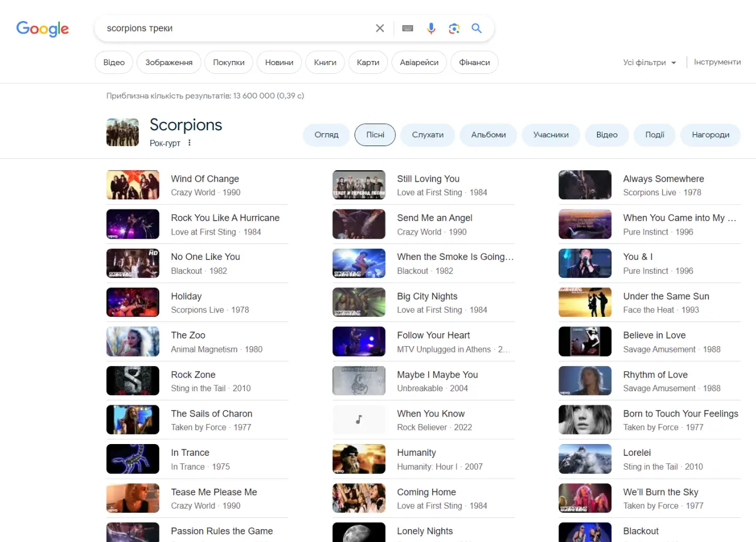756x542 pixels.
Task: Open the song Rock Zone
Action: tap(197, 381)
